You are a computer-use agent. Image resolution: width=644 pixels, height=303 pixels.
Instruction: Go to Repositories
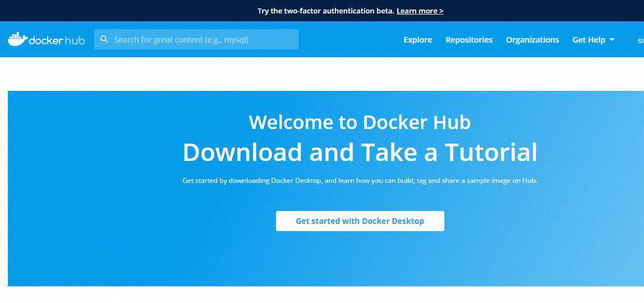[469, 40]
